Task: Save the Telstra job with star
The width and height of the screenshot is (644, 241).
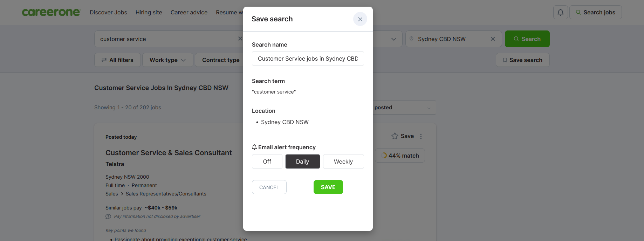Action: tap(402, 136)
